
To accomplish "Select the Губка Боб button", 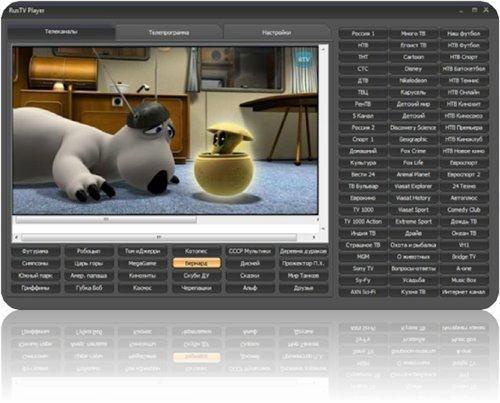I will (x=89, y=288).
